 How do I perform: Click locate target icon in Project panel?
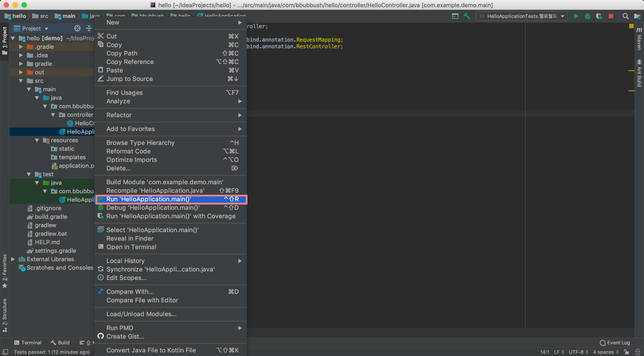tap(77, 28)
